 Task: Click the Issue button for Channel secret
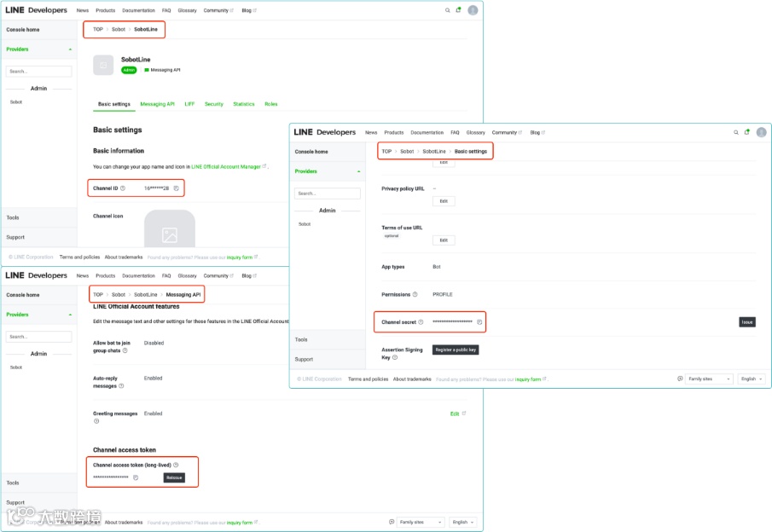click(x=747, y=322)
